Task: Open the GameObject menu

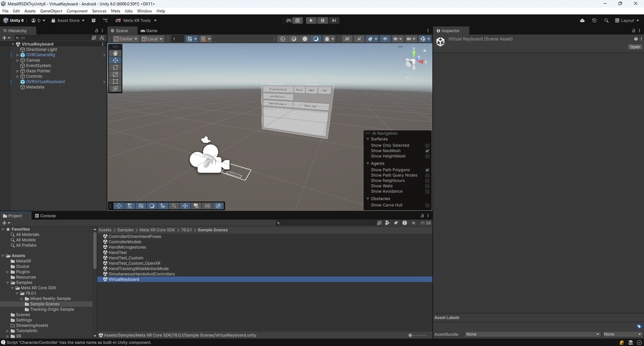Action: pyautogui.click(x=51, y=11)
